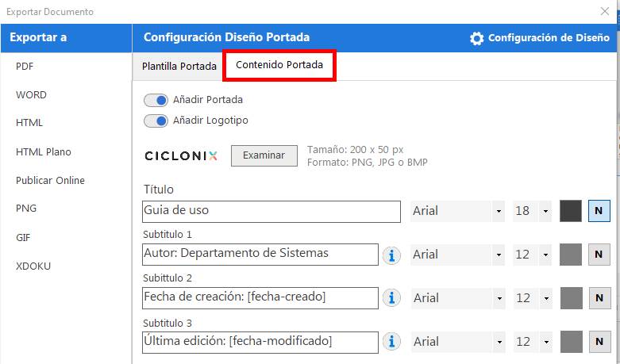Expand the Título font size dropdown

tap(533, 211)
